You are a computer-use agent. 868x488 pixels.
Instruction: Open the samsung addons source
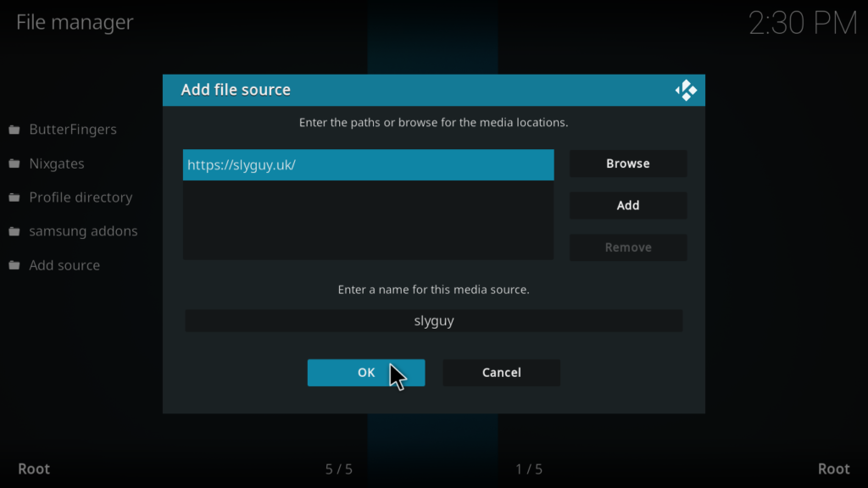pyautogui.click(x=83, y=231)
